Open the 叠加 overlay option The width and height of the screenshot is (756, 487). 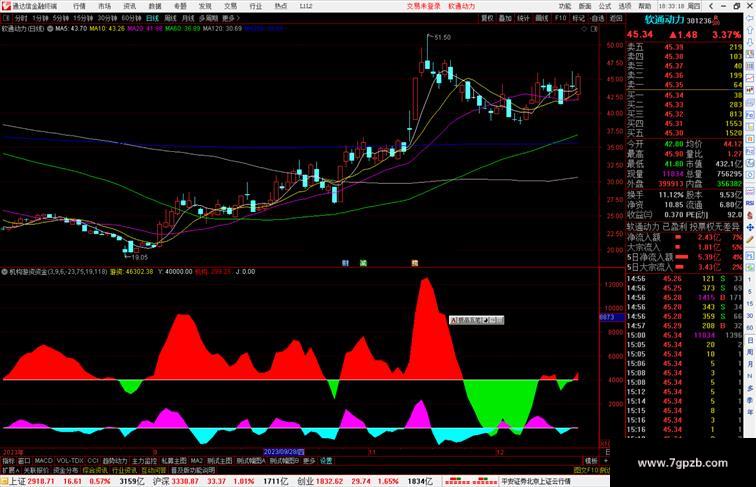(x=505, y=18)
